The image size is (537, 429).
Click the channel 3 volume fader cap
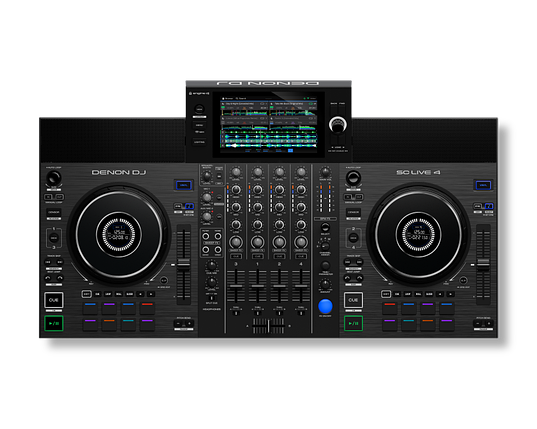point(236,286)
